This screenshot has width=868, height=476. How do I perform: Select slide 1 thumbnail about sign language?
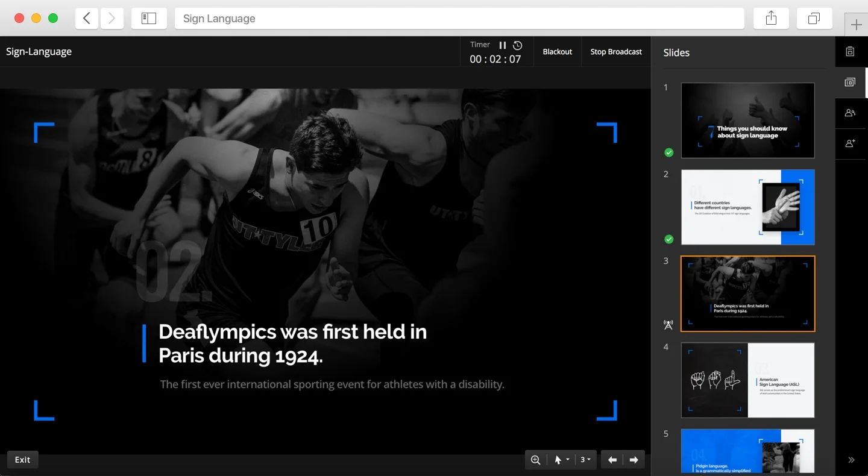(747, 121)
